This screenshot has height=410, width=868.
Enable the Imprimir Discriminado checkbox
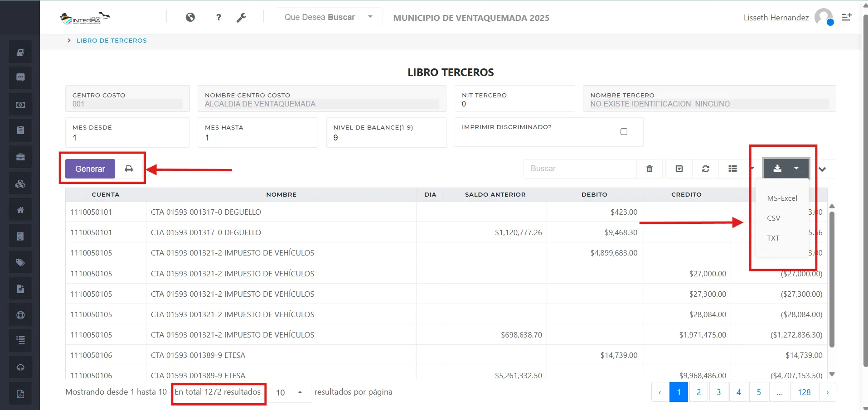[x=624, y=131]
